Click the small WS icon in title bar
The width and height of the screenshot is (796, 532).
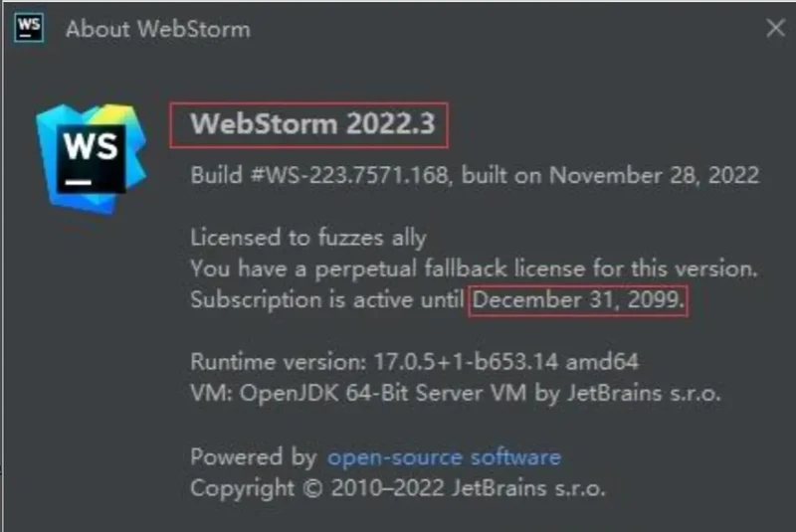(29, 28)
